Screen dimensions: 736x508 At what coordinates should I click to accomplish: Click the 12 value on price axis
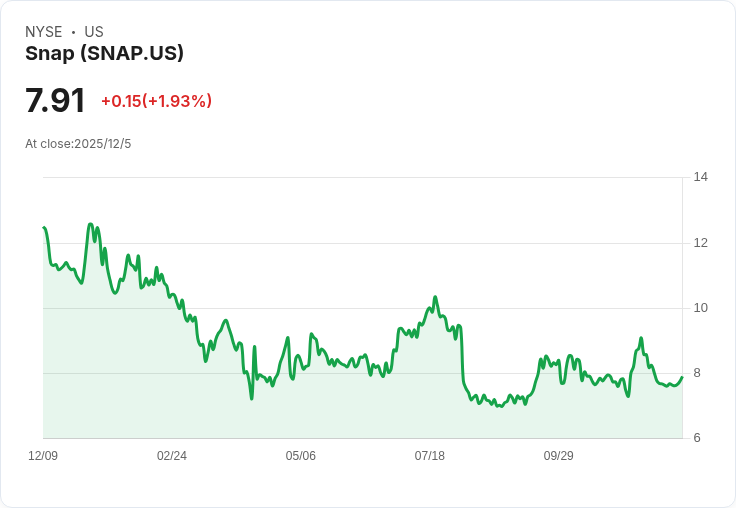coord(700,243)
